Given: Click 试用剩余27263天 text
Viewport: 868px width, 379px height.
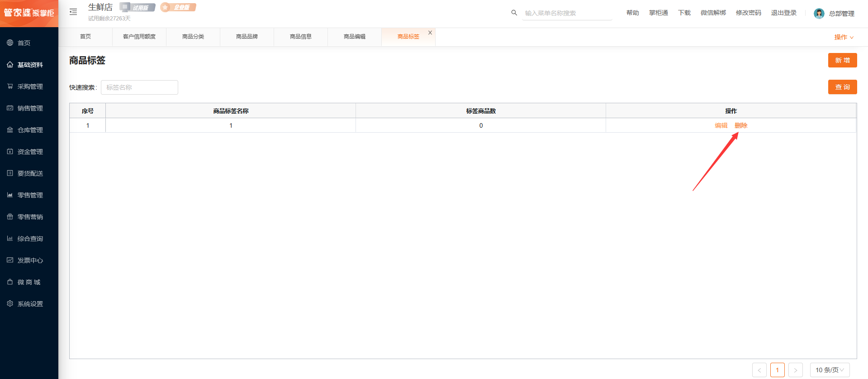Looking at the screenshot, I should (109, 19).
